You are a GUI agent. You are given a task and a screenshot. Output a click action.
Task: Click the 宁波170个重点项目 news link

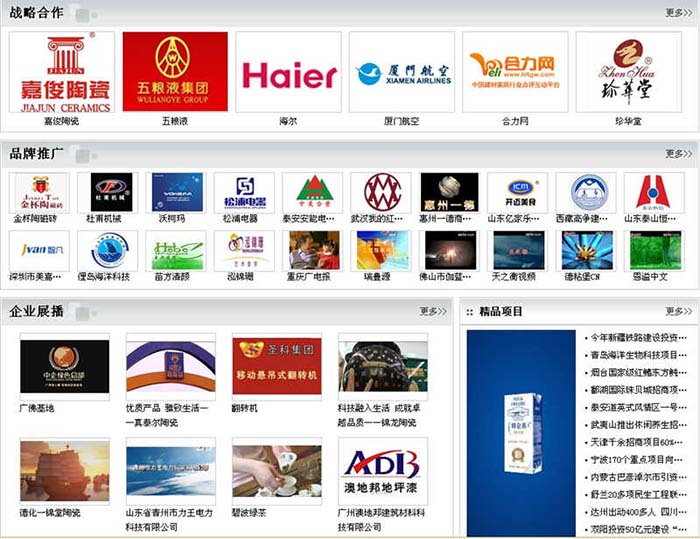click(x=633, y=459)
